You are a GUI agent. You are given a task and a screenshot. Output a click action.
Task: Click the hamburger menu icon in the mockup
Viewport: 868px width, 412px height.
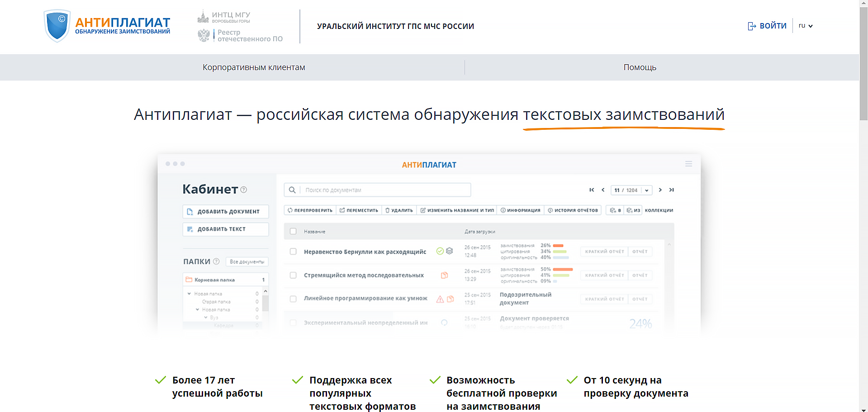688,164
